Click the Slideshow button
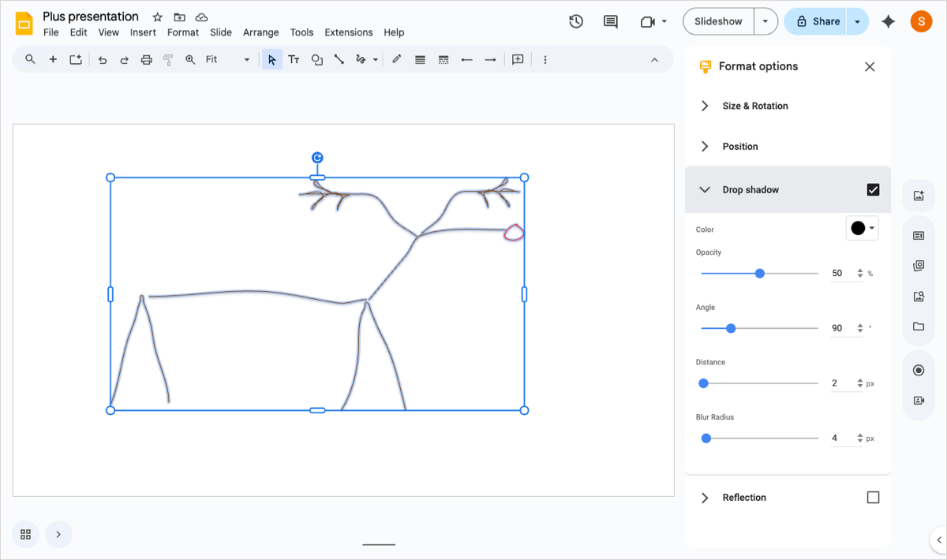Viewport: 947px width, 560px height. (717, 22)
